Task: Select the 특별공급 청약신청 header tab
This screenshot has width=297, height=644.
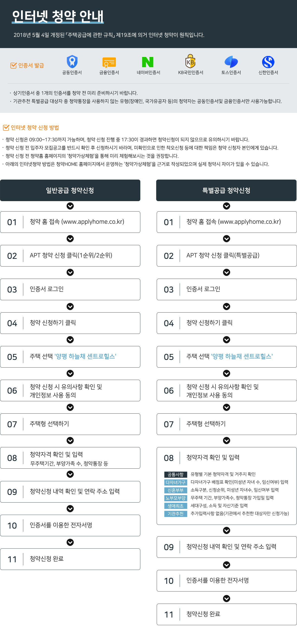Action: [x=226, y=190]
